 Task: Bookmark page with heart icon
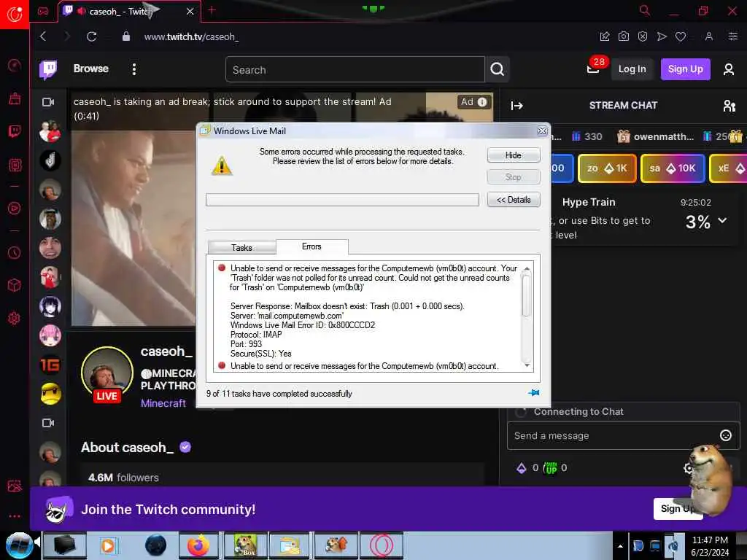tap(681, 36)
